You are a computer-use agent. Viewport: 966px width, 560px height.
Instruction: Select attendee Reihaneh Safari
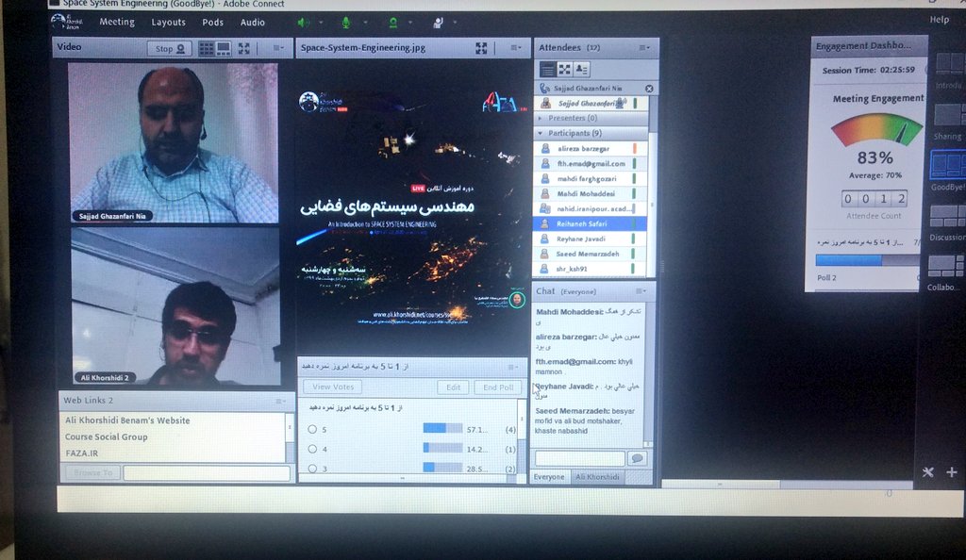pos(591,224)
